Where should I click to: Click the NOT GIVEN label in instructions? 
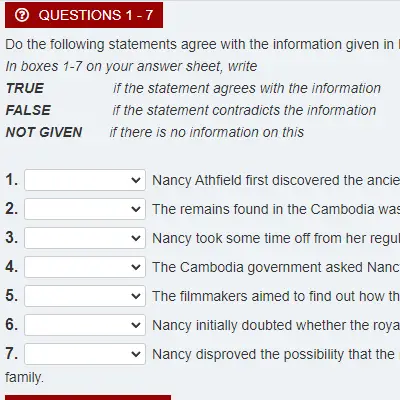tap(44, 132)
